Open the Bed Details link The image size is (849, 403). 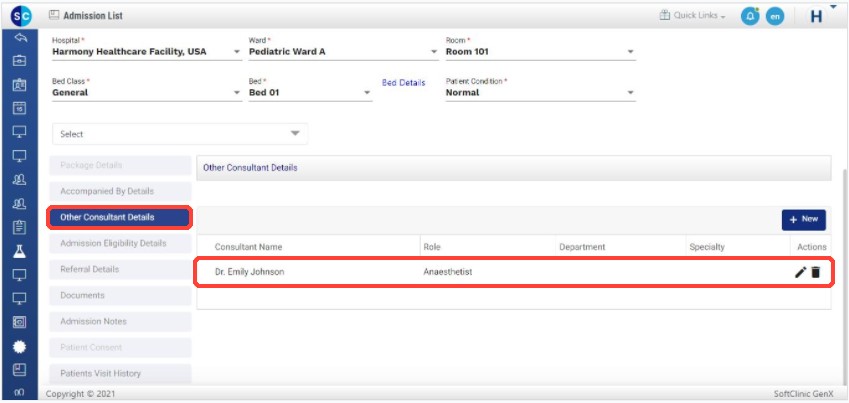[x=404, y=83]
